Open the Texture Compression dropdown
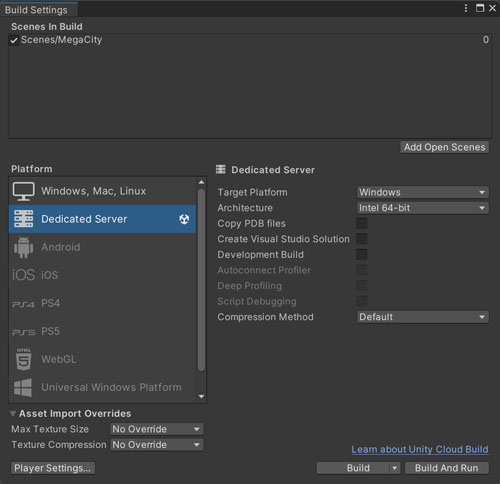Screen dimensions: 500x484 pos(157,445)
